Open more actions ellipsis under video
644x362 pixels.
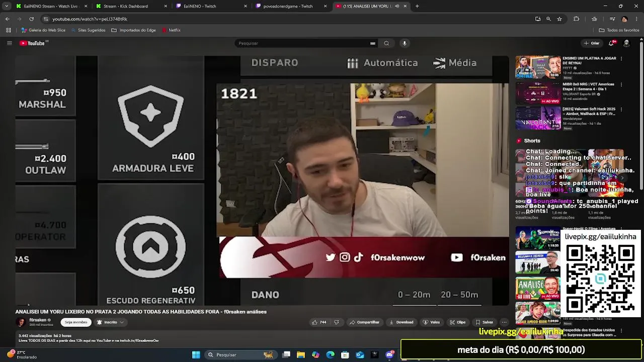(x=504, y=322)
